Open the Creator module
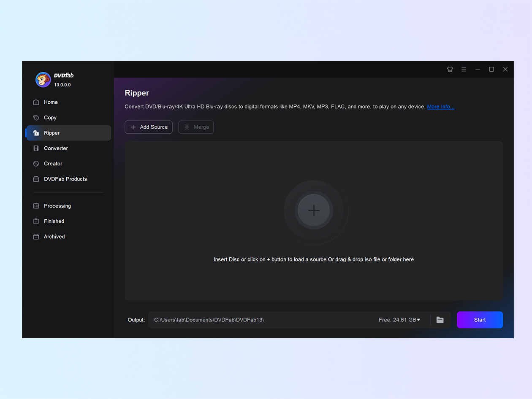This screenshot has width=532, height=399. click(52, 164)
